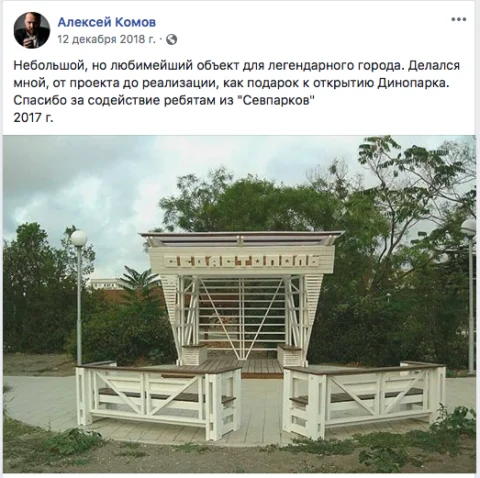The height and width of the screenshot is (478, 480).
Task: Open post permalink dated 12 декабря 2018 г.
Action: tap(107, 39)
